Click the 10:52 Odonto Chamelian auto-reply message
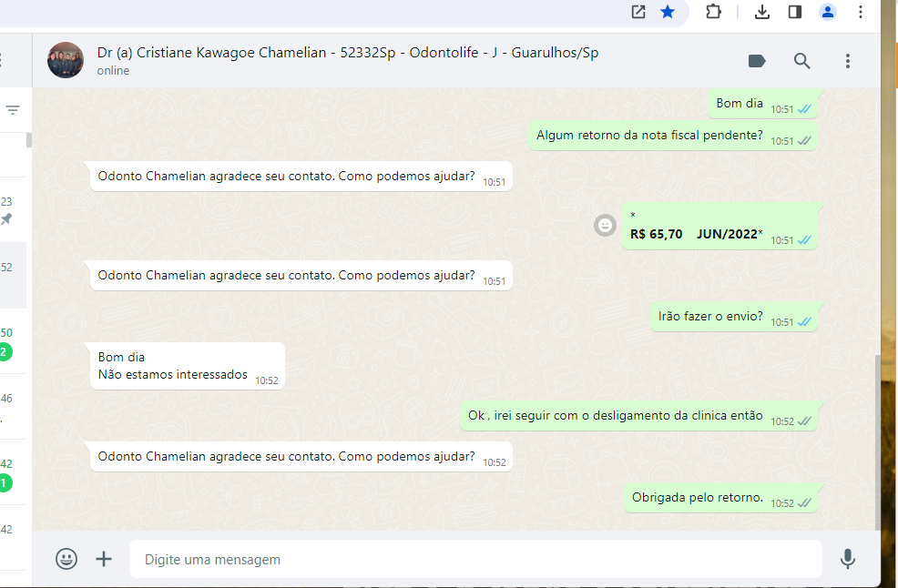 [x=301, y=457]
